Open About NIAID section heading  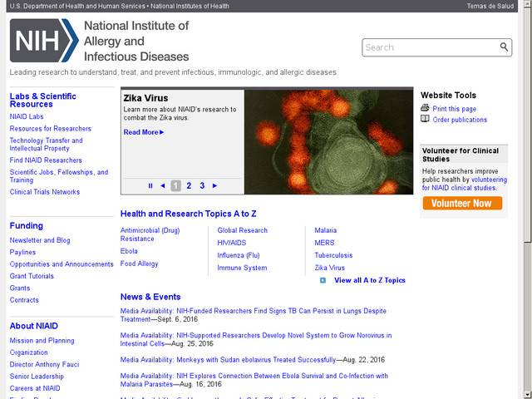tap(33, 326)
